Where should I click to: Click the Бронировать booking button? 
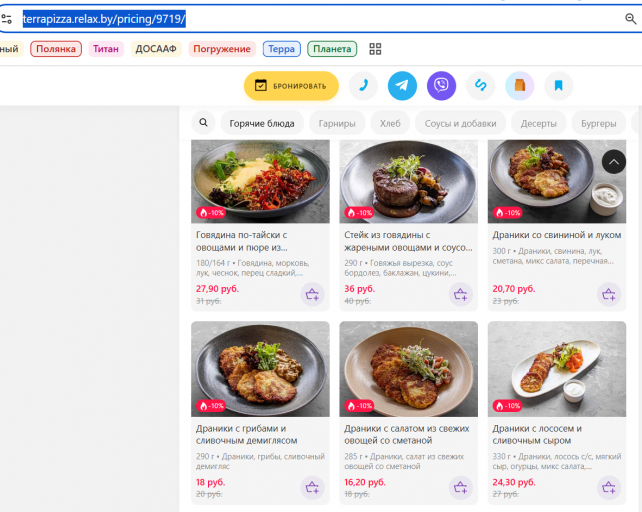pos(291,86)
